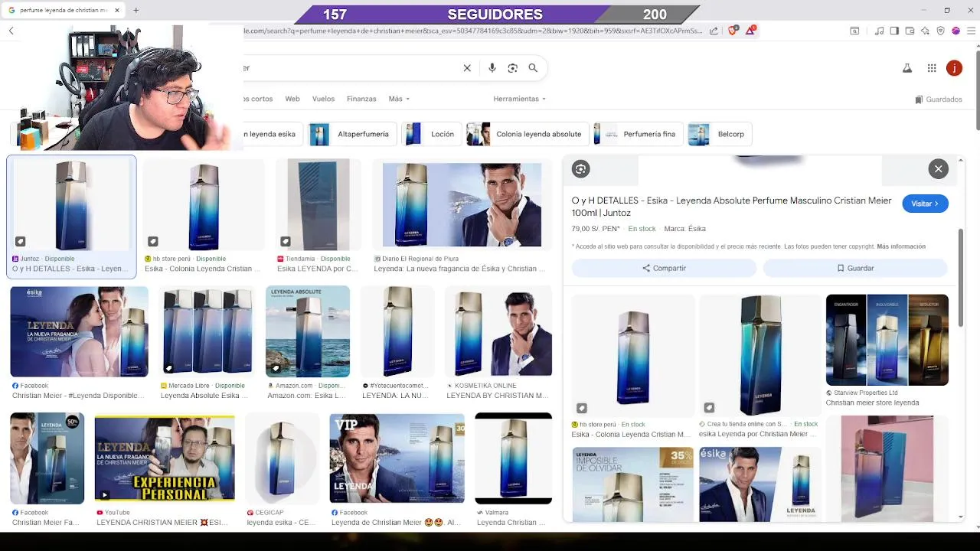This screenshot has width=980, height=551.
Task: Open Guardados saved items
Action: [939, 99]
